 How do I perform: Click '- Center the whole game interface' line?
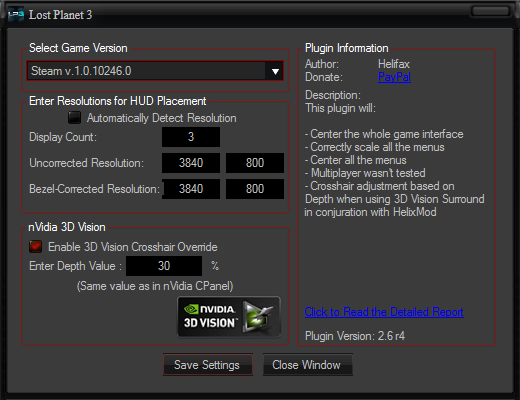pos(384,134)
